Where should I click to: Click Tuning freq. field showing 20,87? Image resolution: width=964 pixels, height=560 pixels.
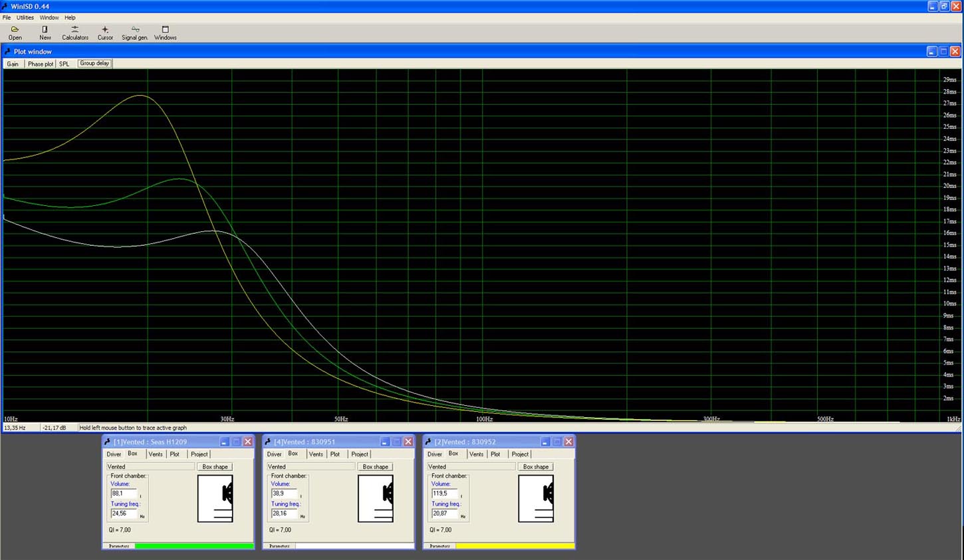[x=444, y=513]
